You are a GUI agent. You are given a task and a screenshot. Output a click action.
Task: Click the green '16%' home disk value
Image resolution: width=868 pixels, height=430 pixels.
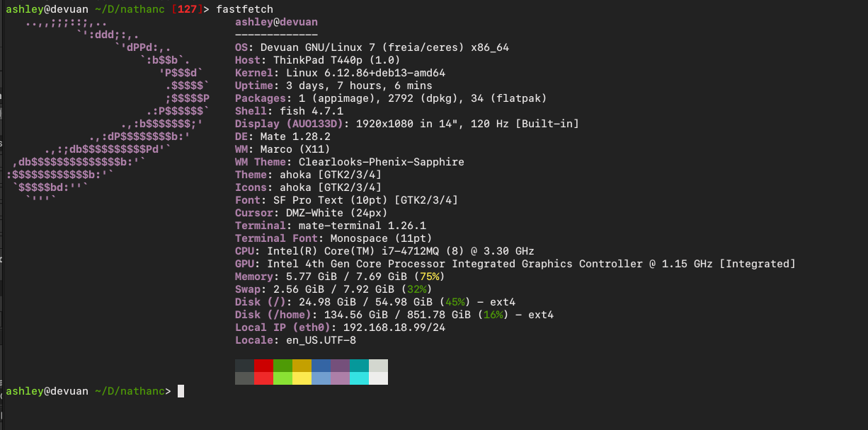(x=493, y=315)
